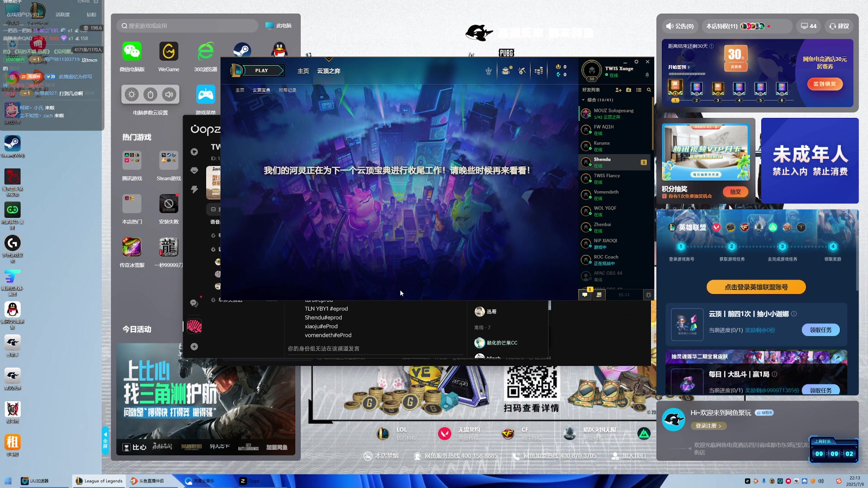Open the crafting hammer icon in League

coord(522,71)
